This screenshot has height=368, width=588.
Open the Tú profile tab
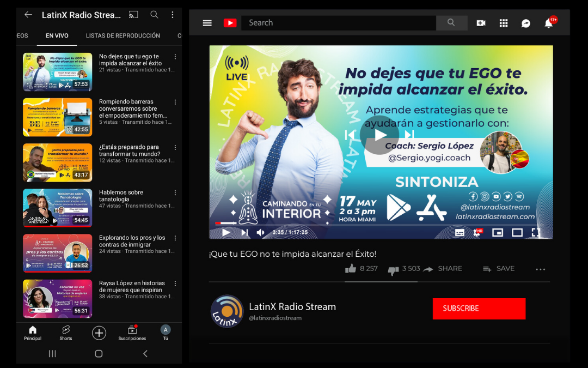pos(166,333)
